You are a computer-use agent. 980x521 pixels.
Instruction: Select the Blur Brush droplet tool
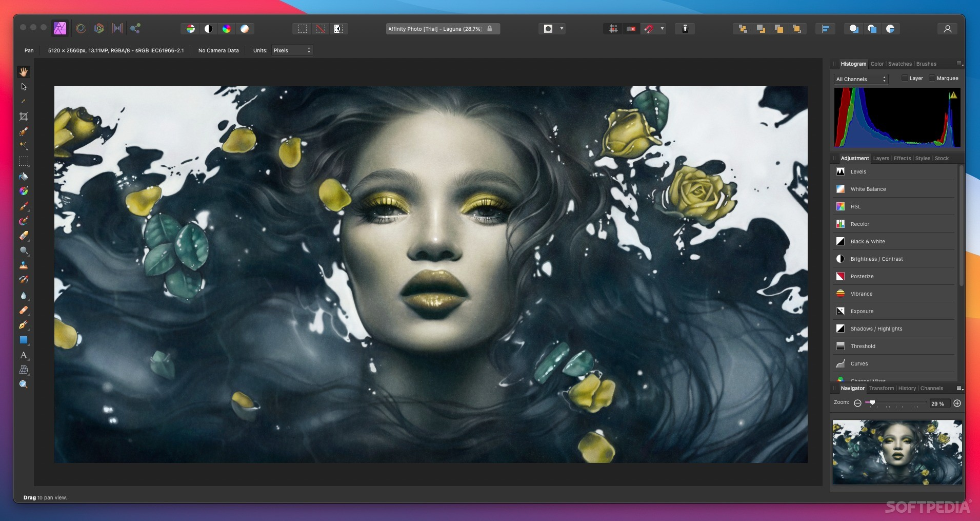(x=24, y=296)
